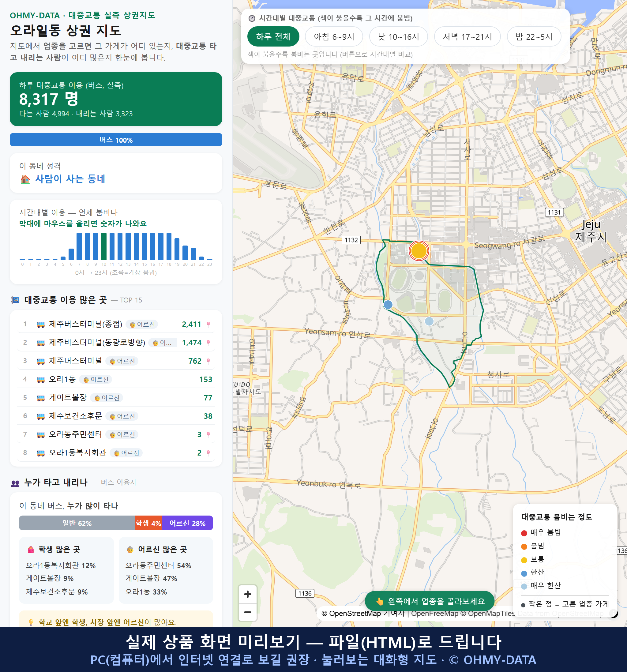Click pin icon next to 오라동주민센터 count
Screen dimensions: 627x672
[208, 435]
